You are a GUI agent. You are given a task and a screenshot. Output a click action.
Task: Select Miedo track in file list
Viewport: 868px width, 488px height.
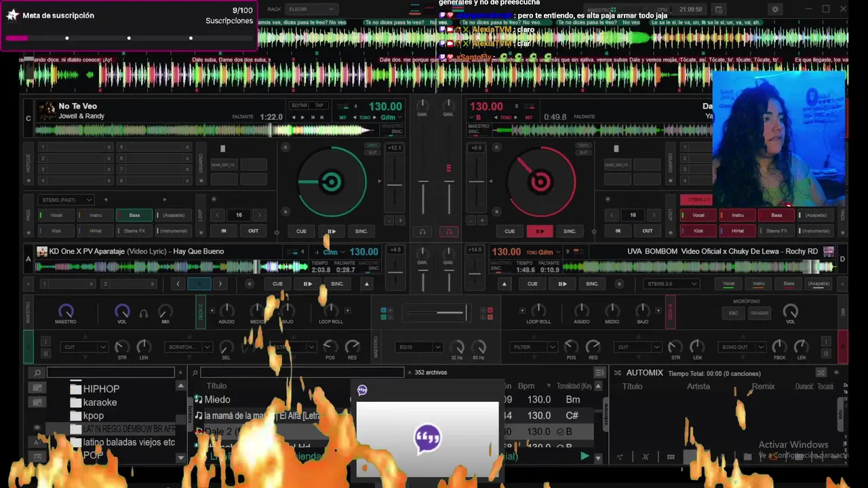pyautogui.click(x=217, y=400)
